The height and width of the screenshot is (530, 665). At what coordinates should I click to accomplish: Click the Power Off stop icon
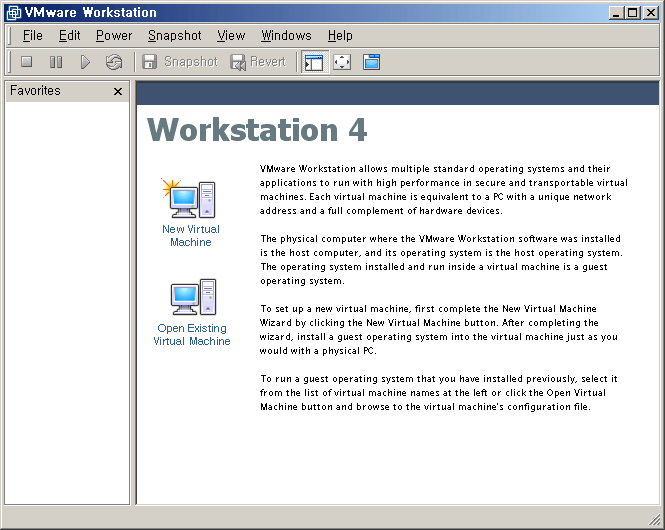pyautogui.click(x=27, y=62)
